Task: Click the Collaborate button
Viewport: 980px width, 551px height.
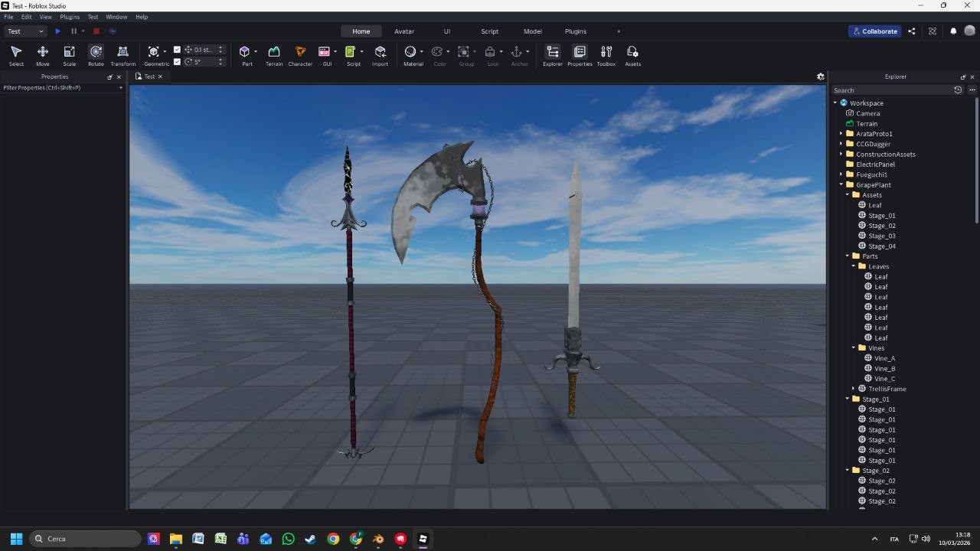Action: [x=874, y=31]
